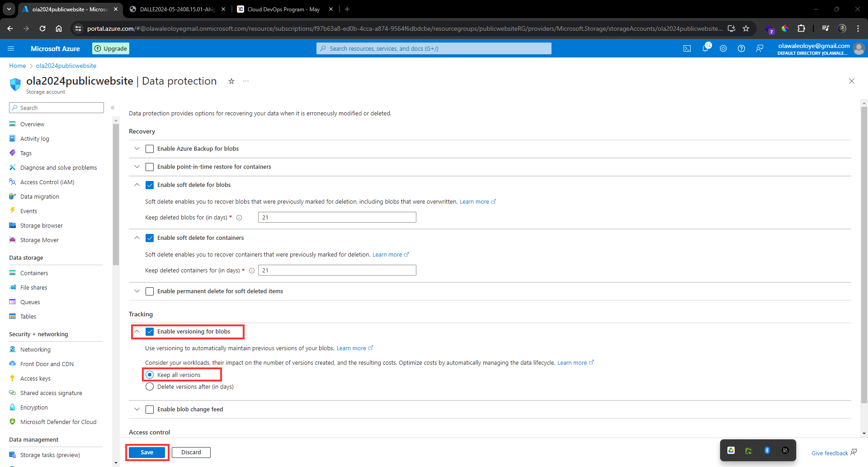Viewport: 868px width, 467px height.
Task: Uncheck Enable soft delete for blobs
Action: (x=149, y=185)
